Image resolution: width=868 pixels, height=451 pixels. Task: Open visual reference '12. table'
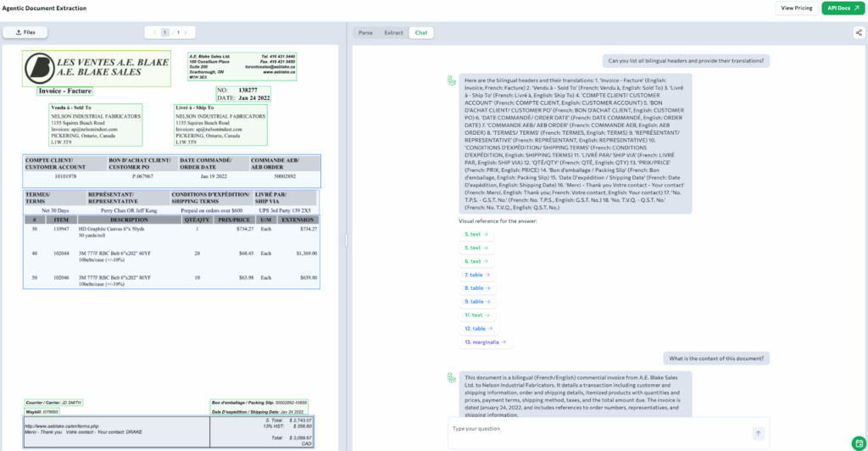[479, 328]
